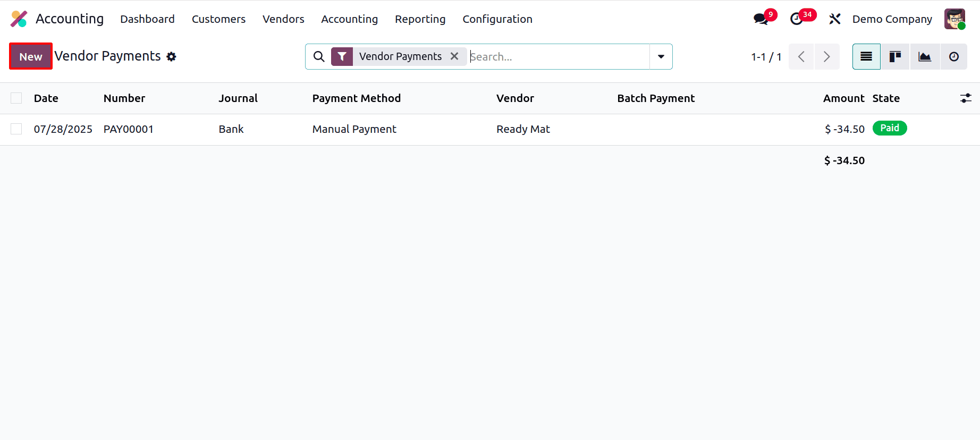This screenshot has width=980, height=440.
Task: Open the debug tools wrench icon
Action: click(834, 19)
